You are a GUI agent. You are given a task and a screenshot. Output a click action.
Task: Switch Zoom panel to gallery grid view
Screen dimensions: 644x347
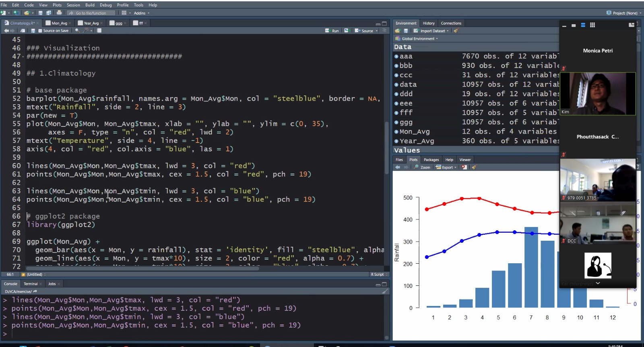pyautogui.click(x=592, y=25)
